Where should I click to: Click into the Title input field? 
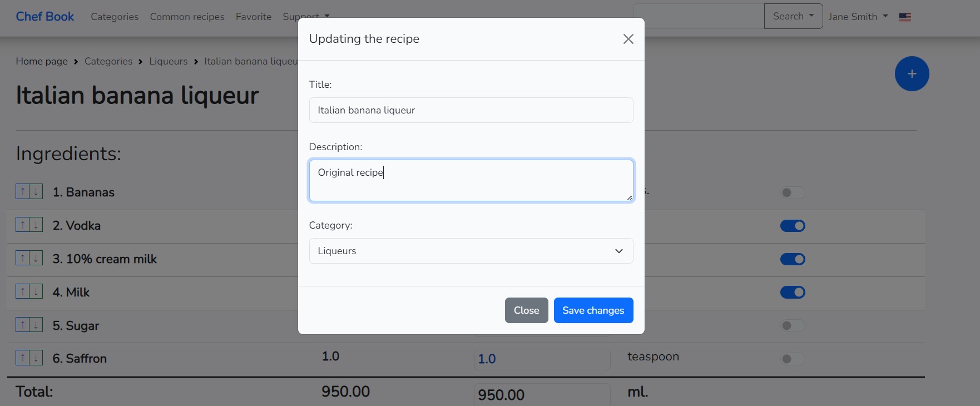[x=471, y=110]
